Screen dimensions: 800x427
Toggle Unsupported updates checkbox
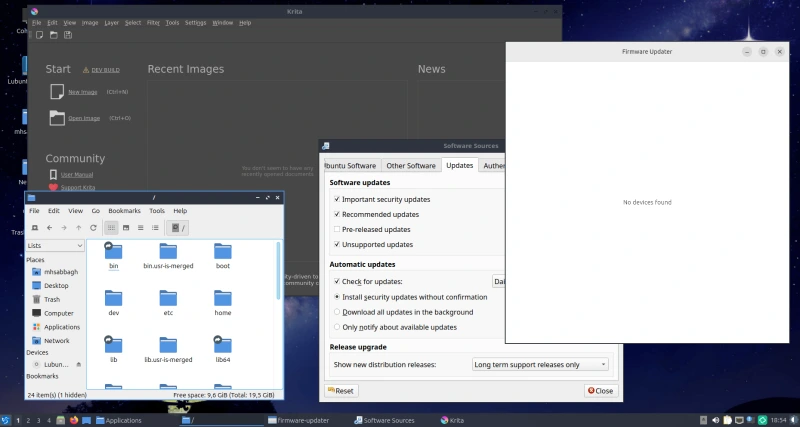point(337,244)
